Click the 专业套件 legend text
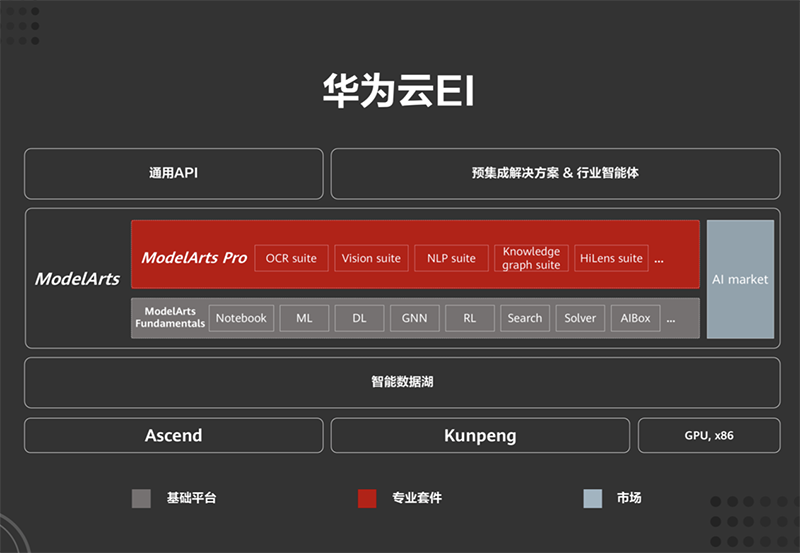 (417, 498)
